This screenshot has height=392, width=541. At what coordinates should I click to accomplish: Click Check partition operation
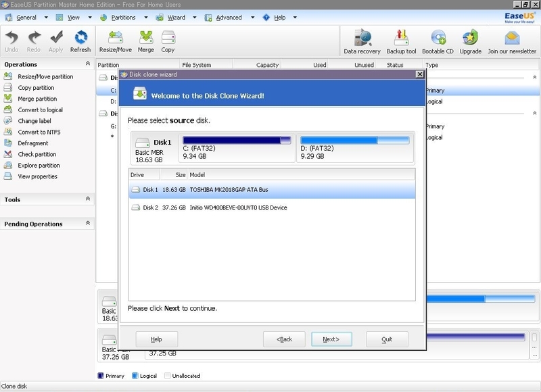(x=30, y=154)
